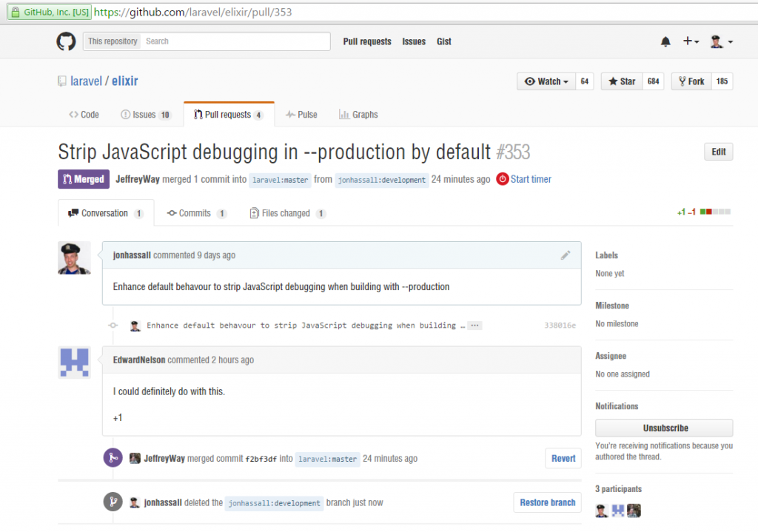Viewport: 758px width, 532px height.
Task: Open Issues in the top navigation
Action: click(x=414, y=41)
